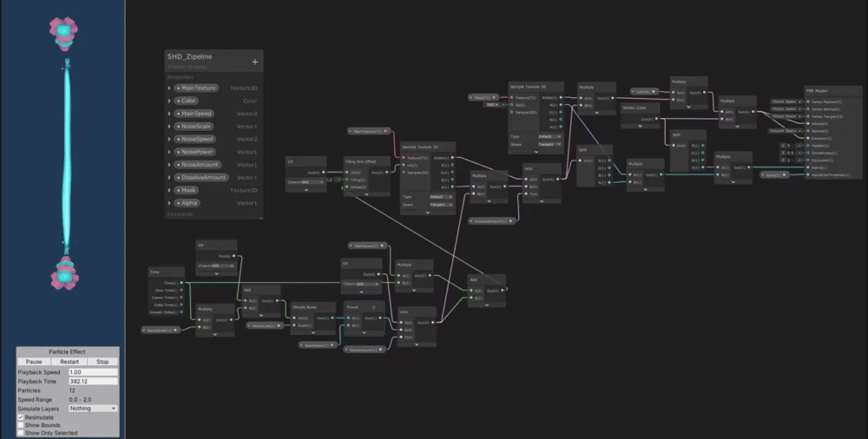Check the Show Only Selected option

(x=21, y=433)
